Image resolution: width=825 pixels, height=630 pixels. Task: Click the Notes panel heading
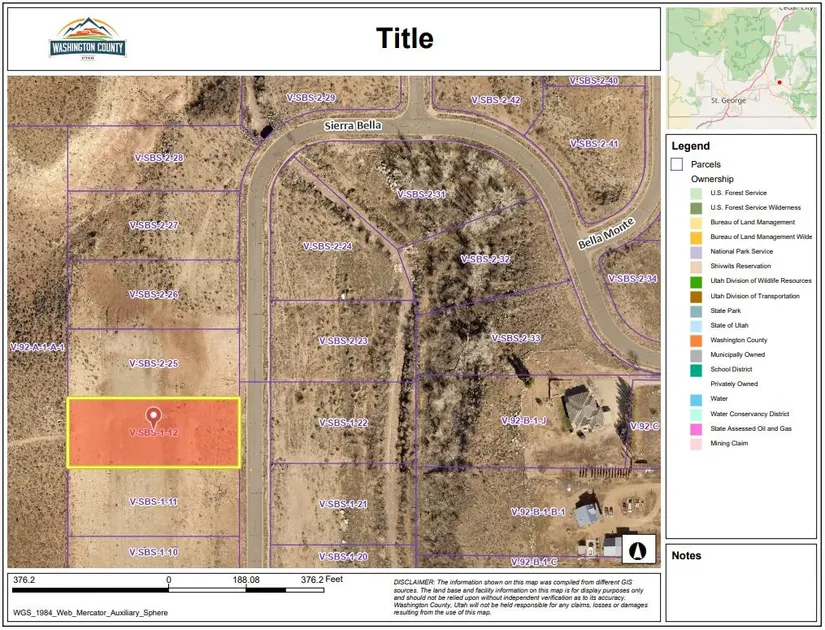[687, 556]
